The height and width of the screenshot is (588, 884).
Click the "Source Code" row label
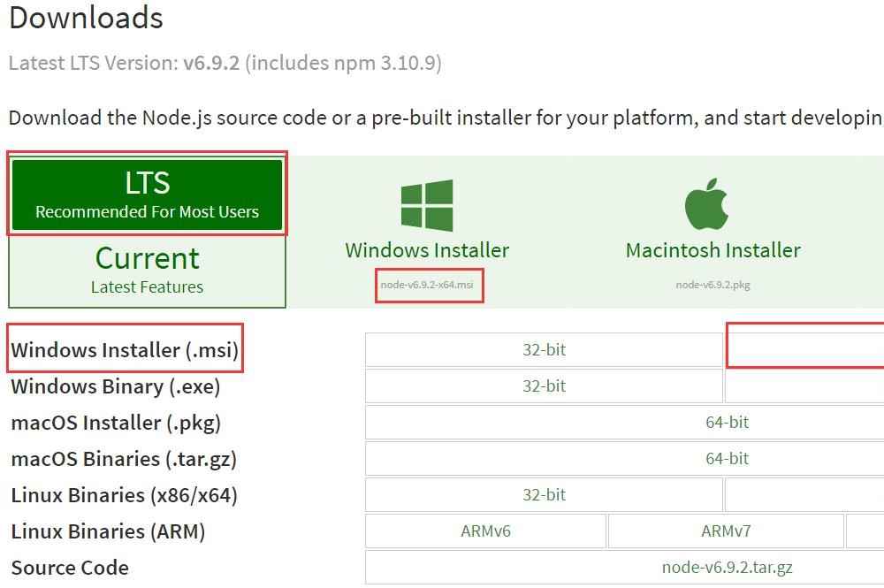(70, 568)
